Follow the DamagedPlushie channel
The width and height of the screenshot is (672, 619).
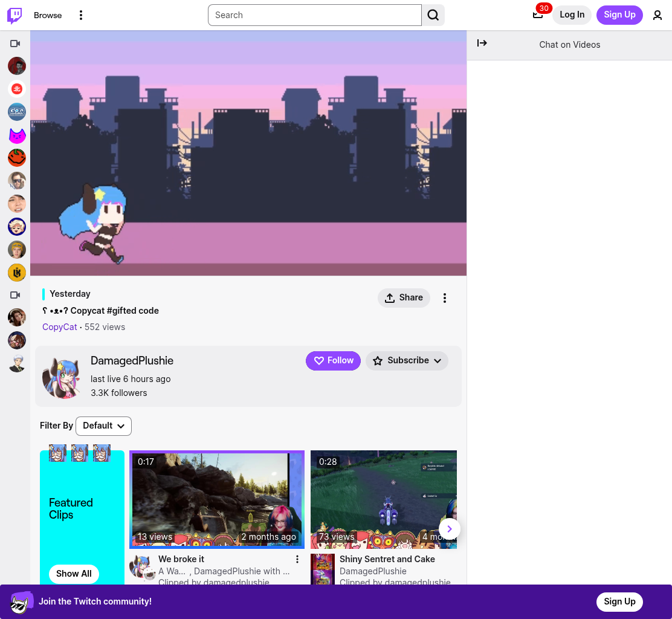pos(333,361)
